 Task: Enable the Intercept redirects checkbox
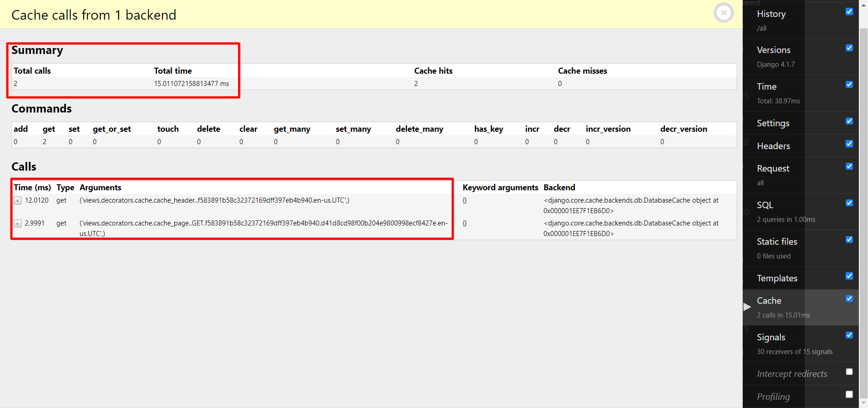(849, 372)
